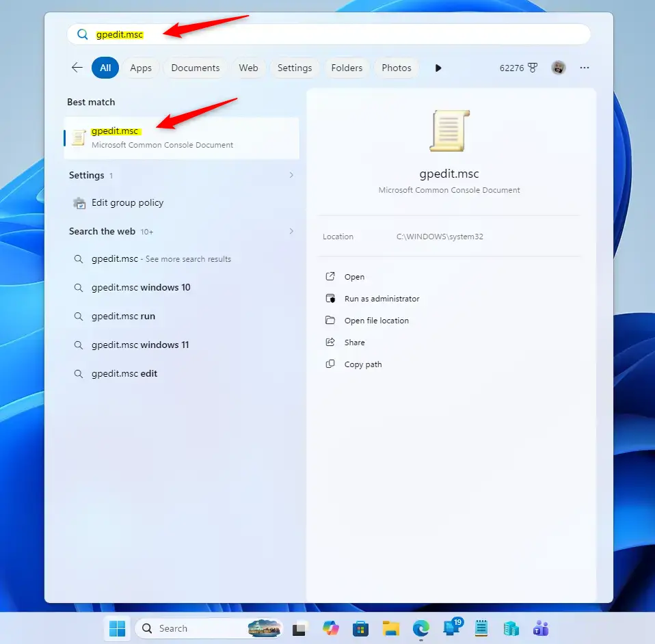Screen dimensions: 655x644
Task: Click the Share icon
Action: pyautogui.click(x=330, y=342)
